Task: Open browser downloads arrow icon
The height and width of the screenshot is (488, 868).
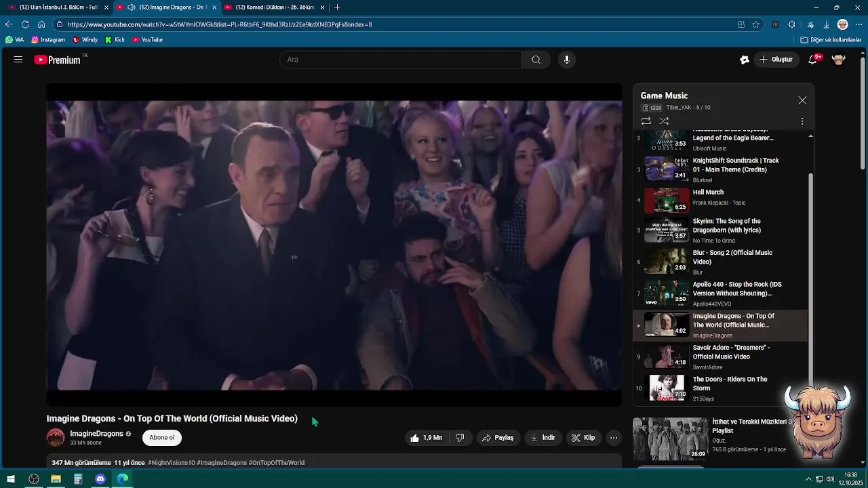Action: tap(827, 24)
